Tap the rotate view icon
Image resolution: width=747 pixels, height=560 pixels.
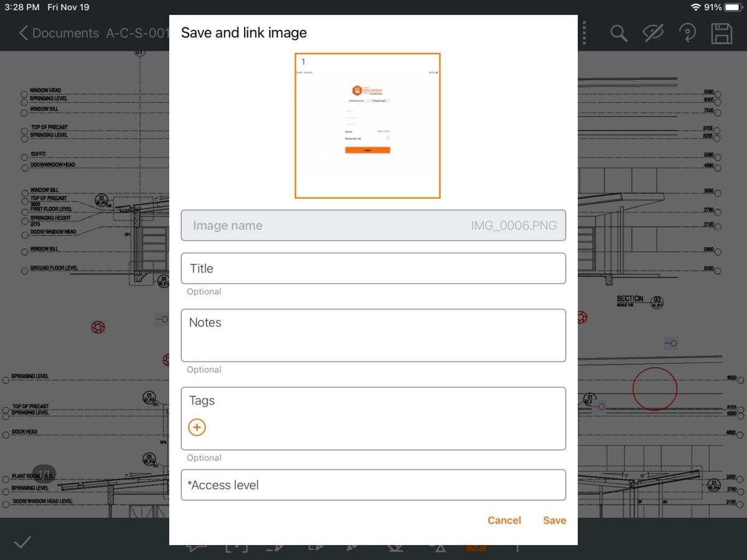tap(687, 33)
